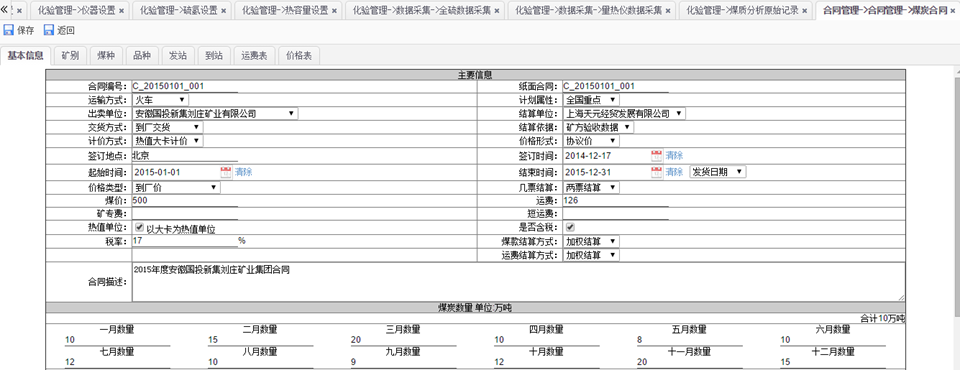The height and width of the screenshot is (370, 960).
Task: Open the 结算单位 dropdown
Action: point(624,113)
